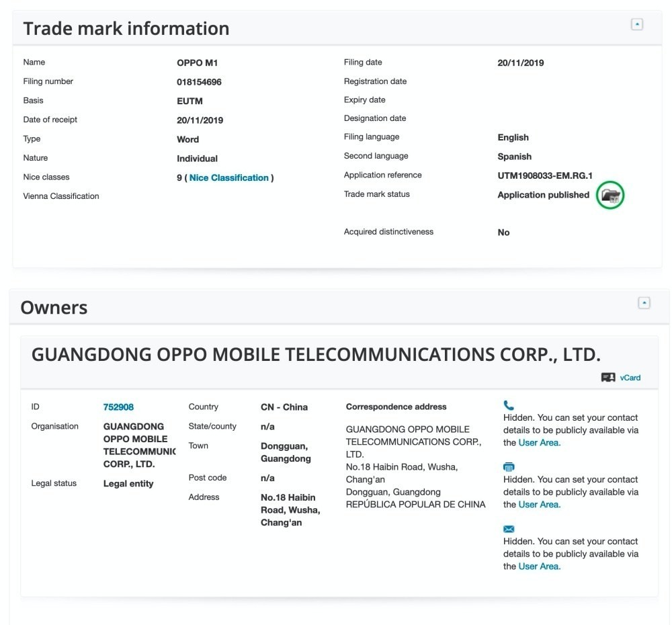Image resolution: width=672 pixels, height=625 pixels.
Task: Click the Designation date label
Action: (374, 118)
